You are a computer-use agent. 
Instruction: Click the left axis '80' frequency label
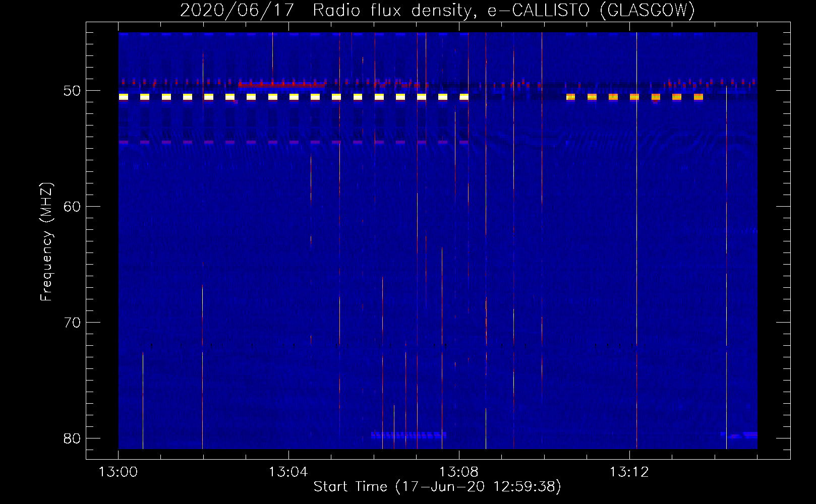coord(72,438)
